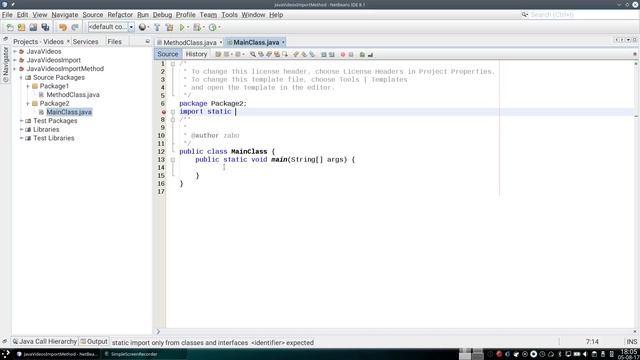This screenshot has height=360, width=640.
Task: Click the Clean and Build Project icon
Action: pyautogui.click(x=169, y=27)
